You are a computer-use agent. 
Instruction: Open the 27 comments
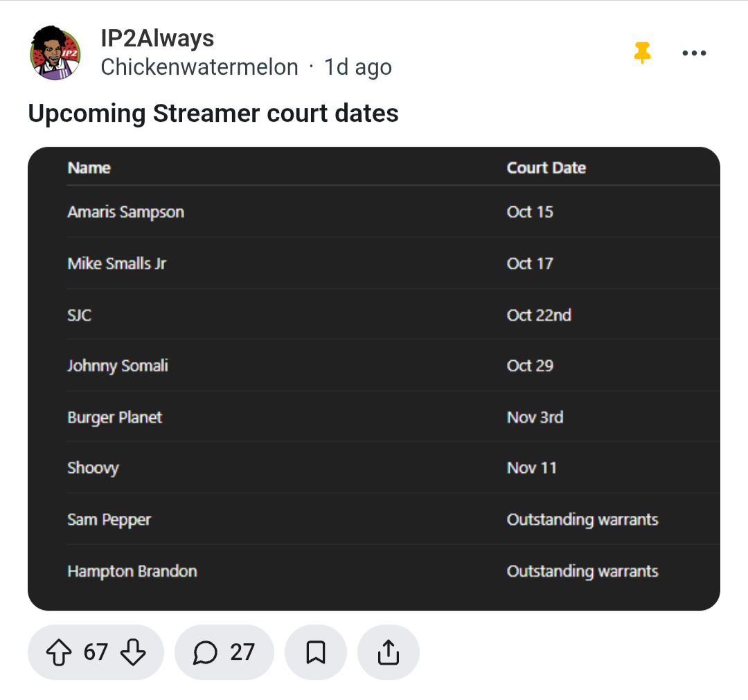[x=224, y=652]
